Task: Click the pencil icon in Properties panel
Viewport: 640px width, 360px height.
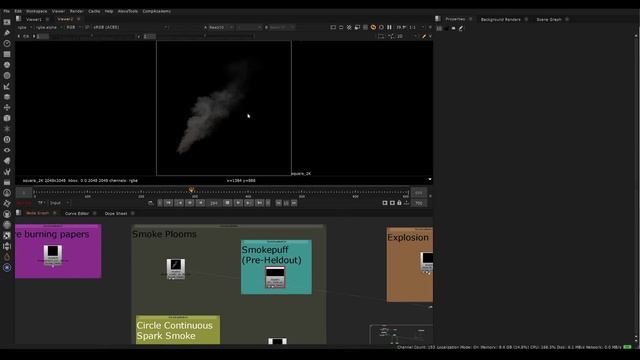Action: tap(461, 29)
